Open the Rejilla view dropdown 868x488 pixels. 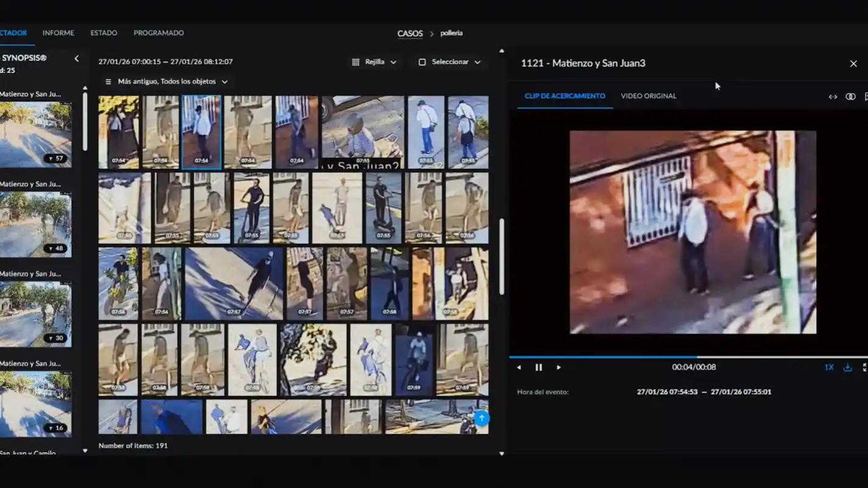[x=374, y=62]
